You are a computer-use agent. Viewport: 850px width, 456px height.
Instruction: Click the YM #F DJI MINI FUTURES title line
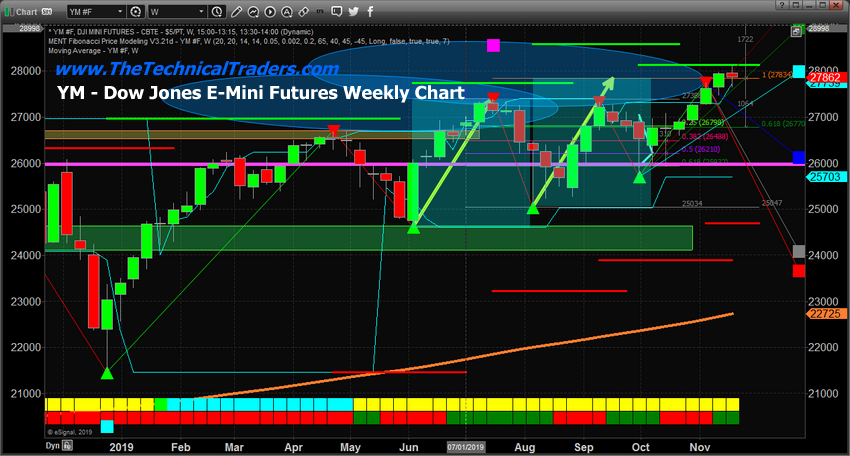point(181,32)
